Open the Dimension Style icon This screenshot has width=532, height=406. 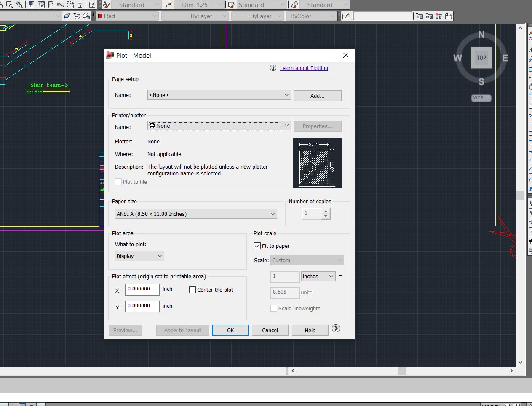coord(169,5)
